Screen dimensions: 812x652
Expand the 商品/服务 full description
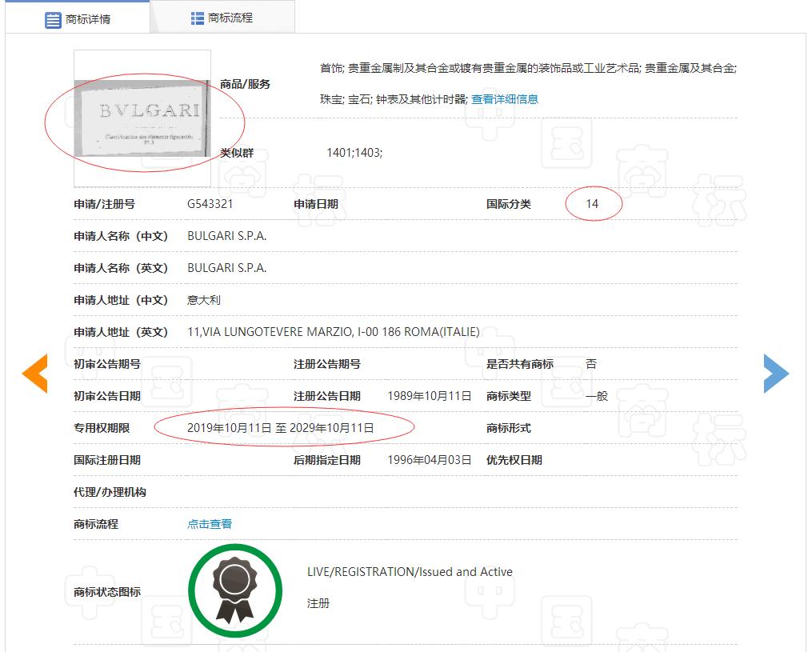pos(505,98)
